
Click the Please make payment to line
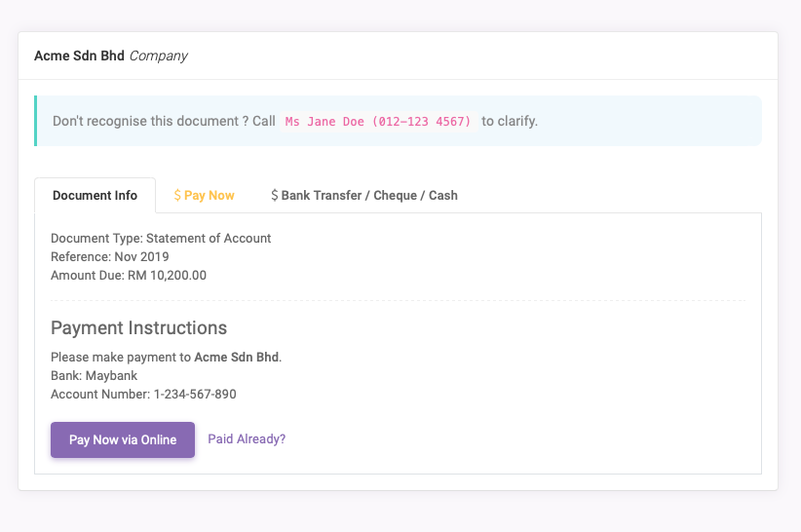[x=166, y=358]
